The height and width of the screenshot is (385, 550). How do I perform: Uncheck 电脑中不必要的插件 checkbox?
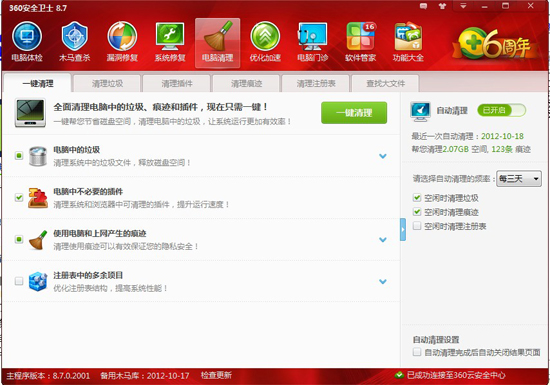click(19, 197)
